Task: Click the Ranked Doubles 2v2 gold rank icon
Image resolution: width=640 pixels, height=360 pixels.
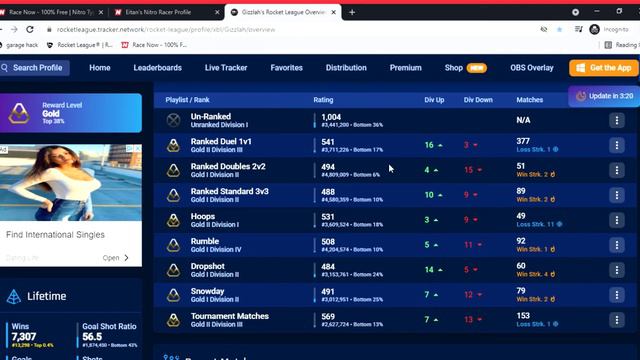Action: [173, 170]
